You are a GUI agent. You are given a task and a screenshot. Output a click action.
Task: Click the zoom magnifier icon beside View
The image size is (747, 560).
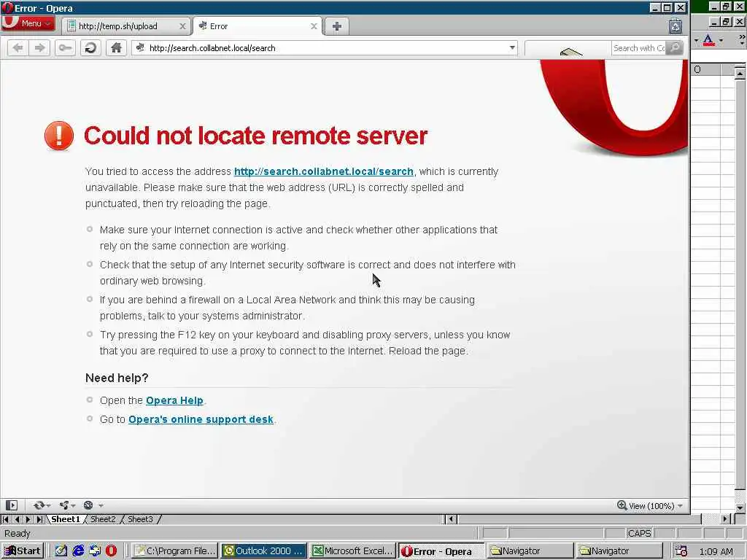[622, 505]
